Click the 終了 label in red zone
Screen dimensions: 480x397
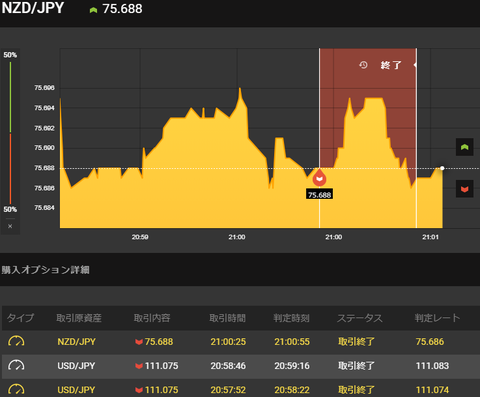391,65
